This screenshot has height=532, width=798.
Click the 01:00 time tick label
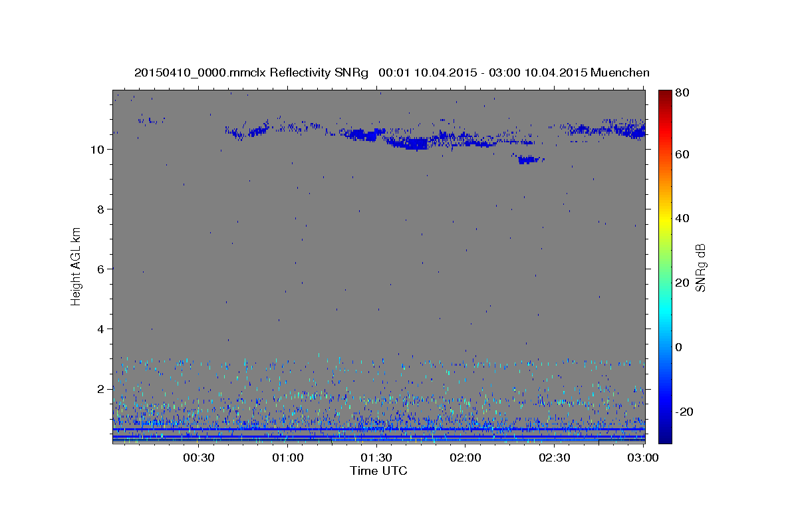[288, 458]
